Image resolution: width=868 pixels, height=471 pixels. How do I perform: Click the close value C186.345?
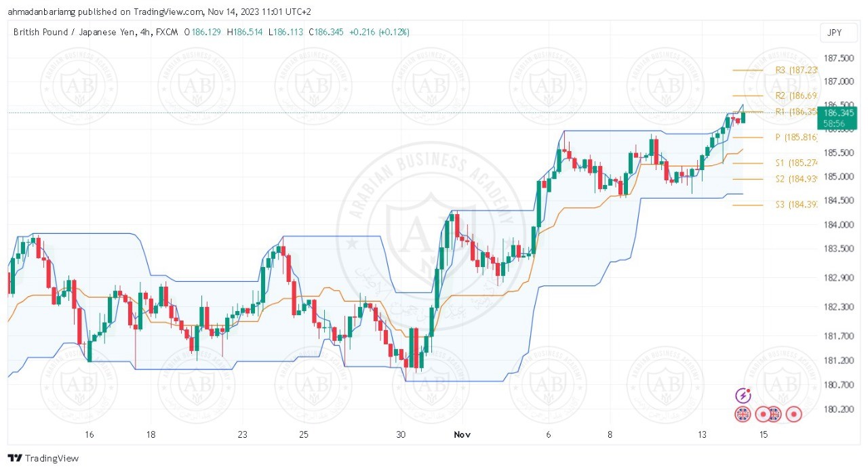[x=327, y=32]
